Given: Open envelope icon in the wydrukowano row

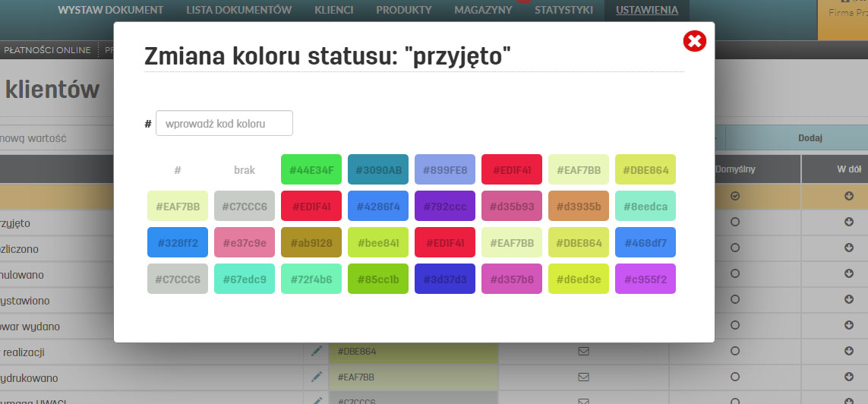Looking at the screenshot, I should [583, 377].
